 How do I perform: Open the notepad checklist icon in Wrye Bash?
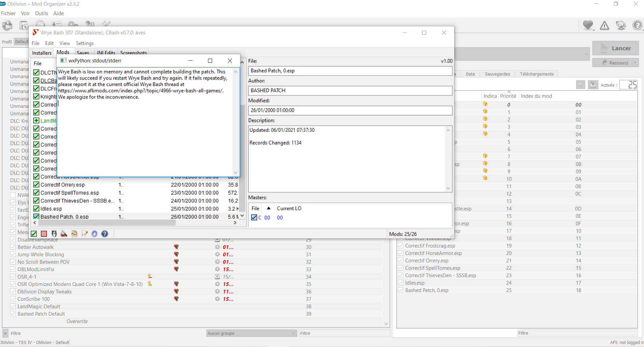(84, 234)
